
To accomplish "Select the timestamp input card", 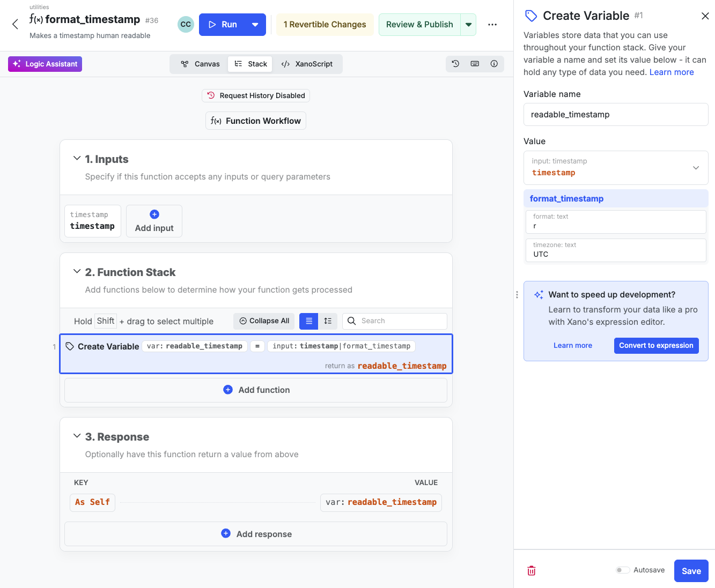I will click(92, 221).
